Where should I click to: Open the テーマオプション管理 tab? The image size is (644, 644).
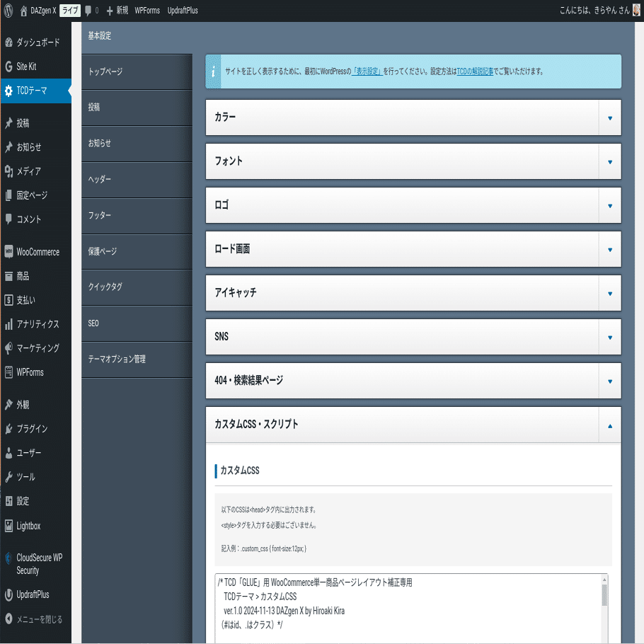[137, 359]
